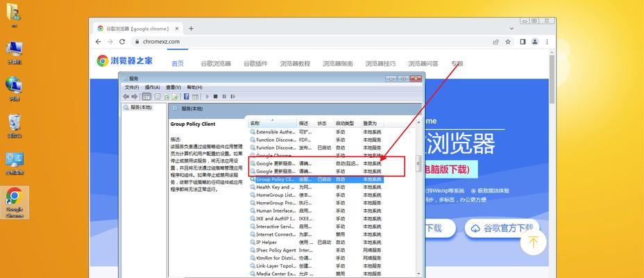The height and width of the screenshot is (278, 644).
Task: Open the blue Help icon in Services toolbar
Action: click(x=187, y=97)
